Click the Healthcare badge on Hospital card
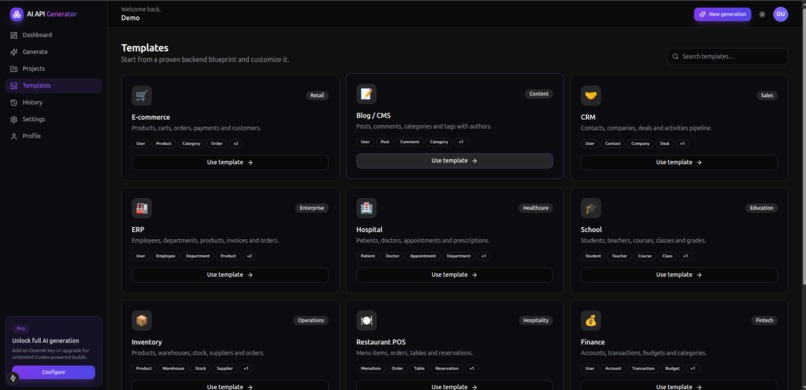The image size is (806, 390). (x=536, y=208)
